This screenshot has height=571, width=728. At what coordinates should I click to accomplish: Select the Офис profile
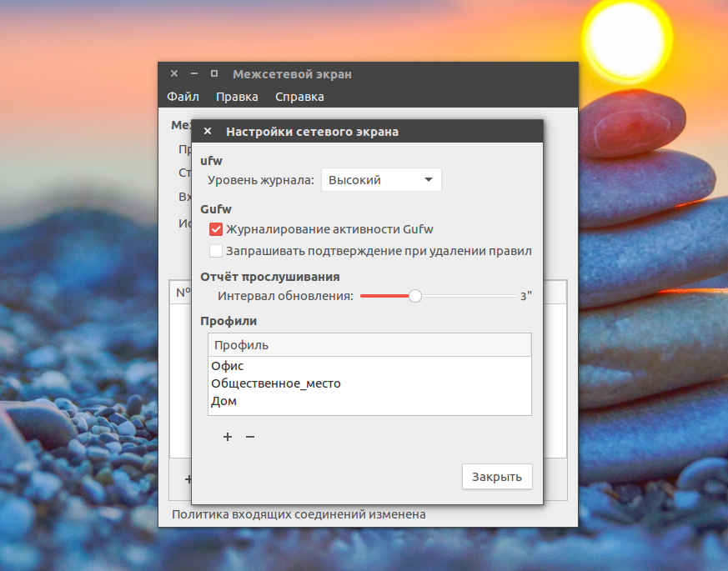(228, 366)
